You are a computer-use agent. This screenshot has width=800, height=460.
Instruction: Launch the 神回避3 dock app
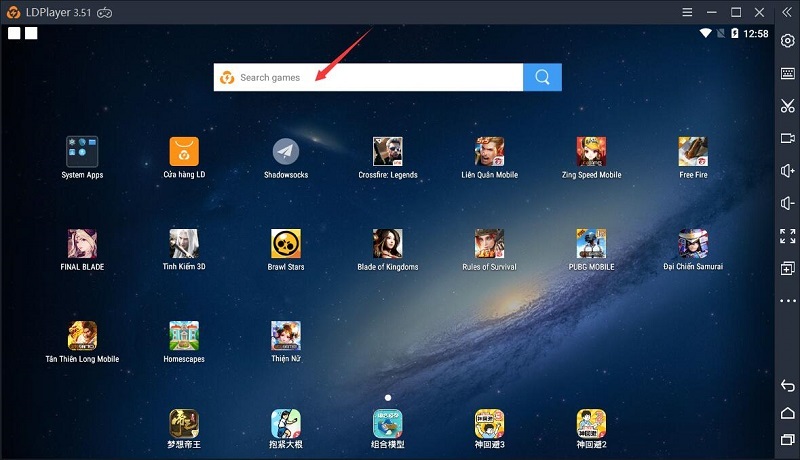click(x=490, y=423)
